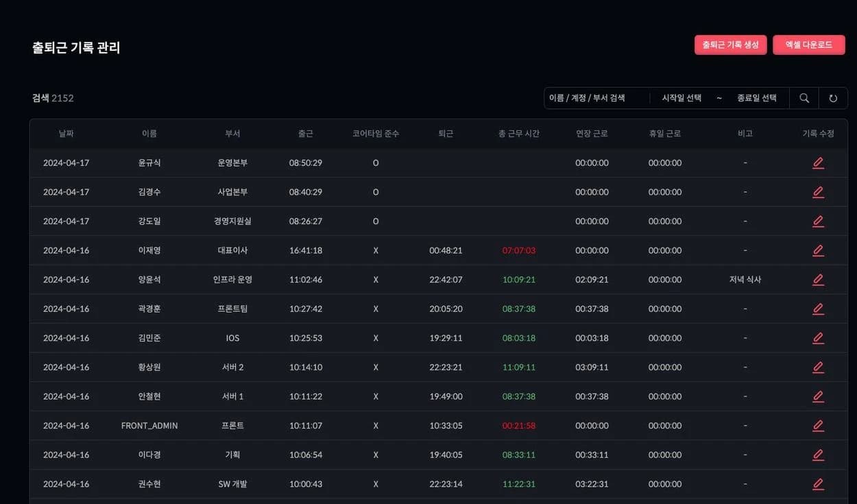
Task: Edit record for FRONT_ADMIN
Action: click(818, 425)
